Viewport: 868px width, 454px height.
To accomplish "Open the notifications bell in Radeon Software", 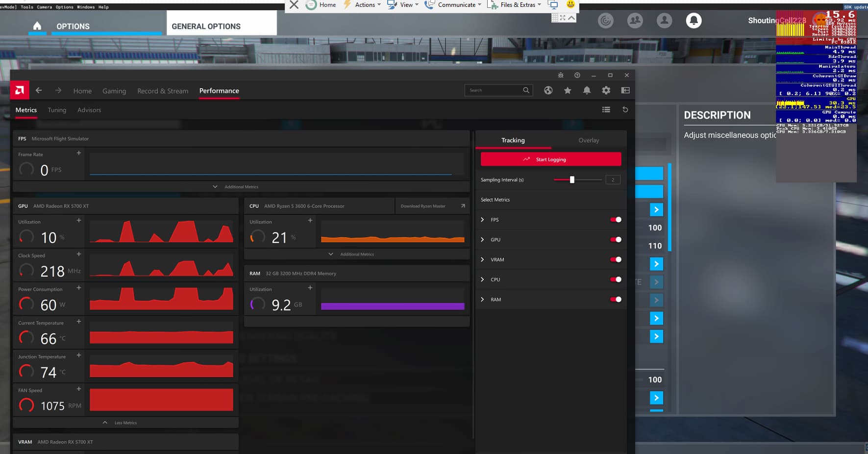I will click(x=587, y=90).
